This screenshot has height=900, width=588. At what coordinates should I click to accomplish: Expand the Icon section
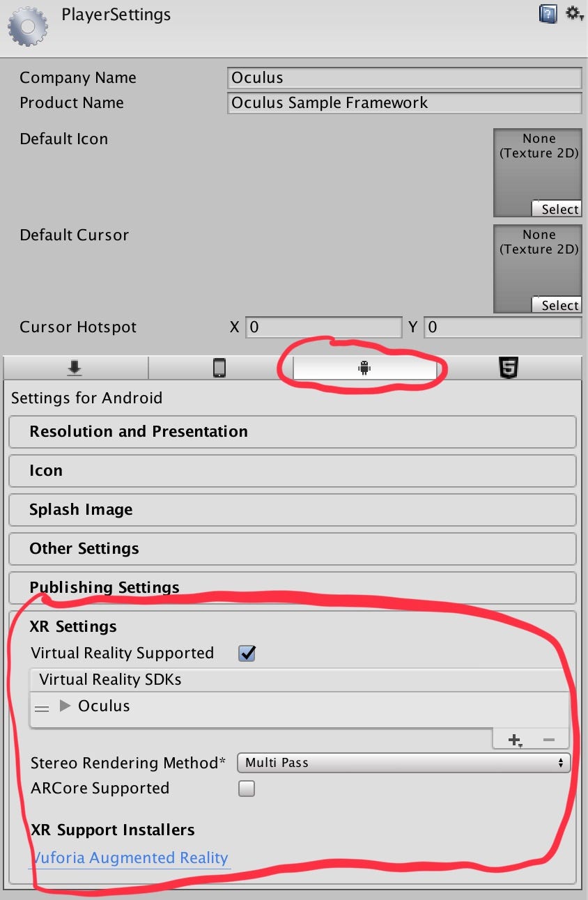293,471
